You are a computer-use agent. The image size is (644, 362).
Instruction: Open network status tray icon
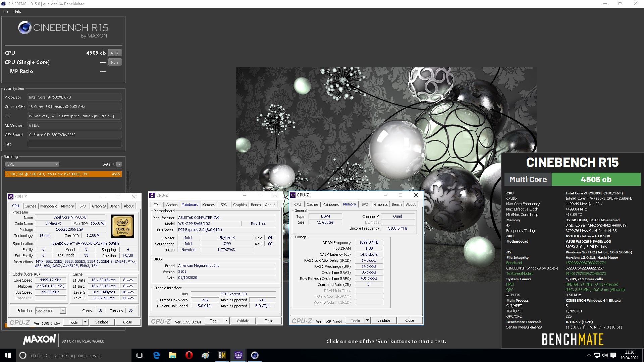(x=597, y=355)
